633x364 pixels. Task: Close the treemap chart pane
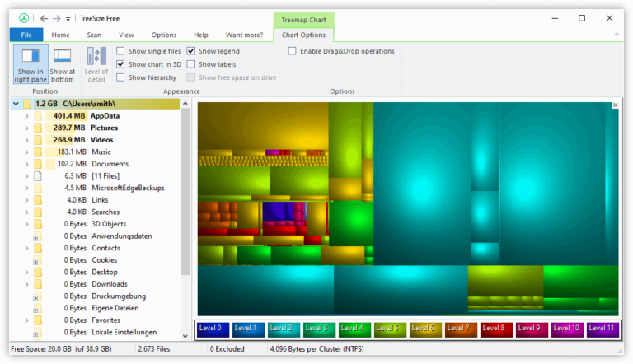[x=615, y=105]
